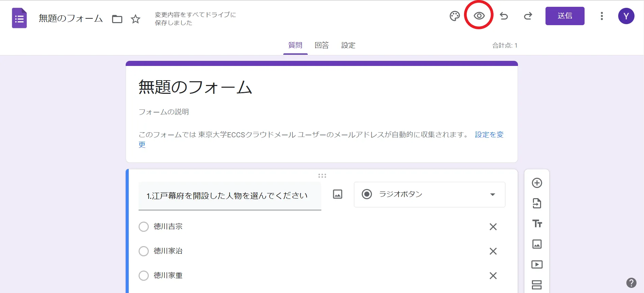The height and width of the screenshot is (293, 644).
Task: Insert image into the question
Action: pos(337,194)
